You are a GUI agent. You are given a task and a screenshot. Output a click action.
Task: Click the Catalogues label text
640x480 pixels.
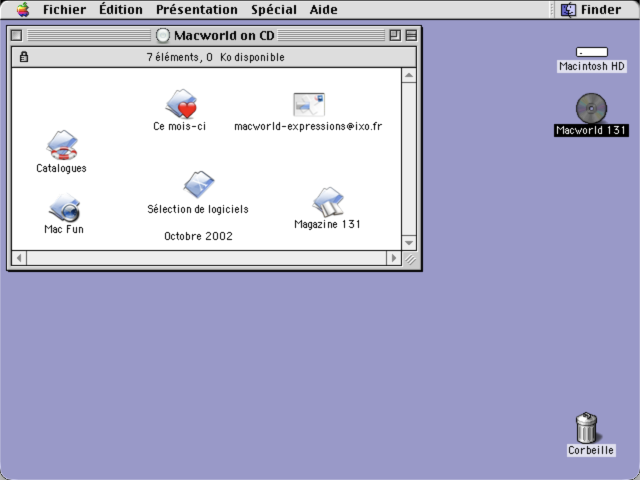point(61,168)
